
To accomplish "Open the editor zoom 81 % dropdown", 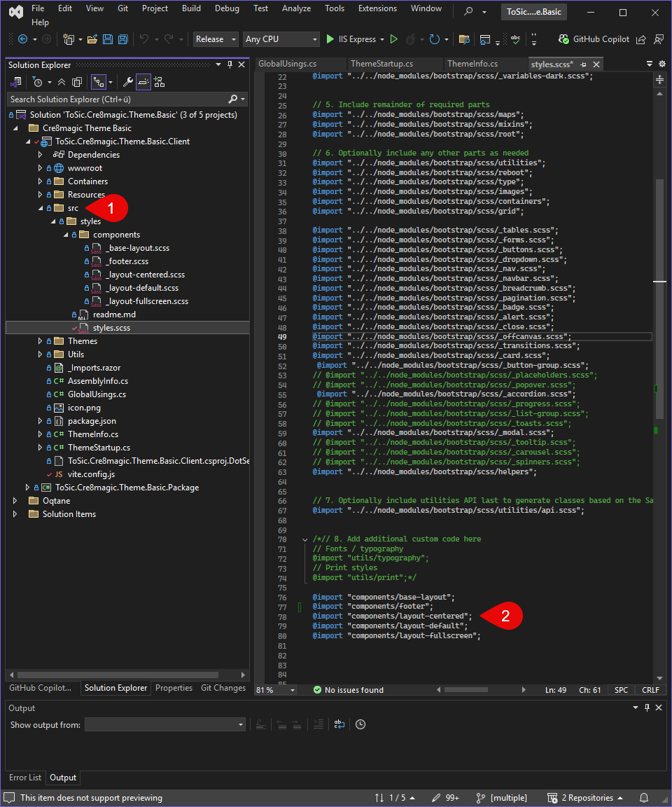I will (276, 689).
